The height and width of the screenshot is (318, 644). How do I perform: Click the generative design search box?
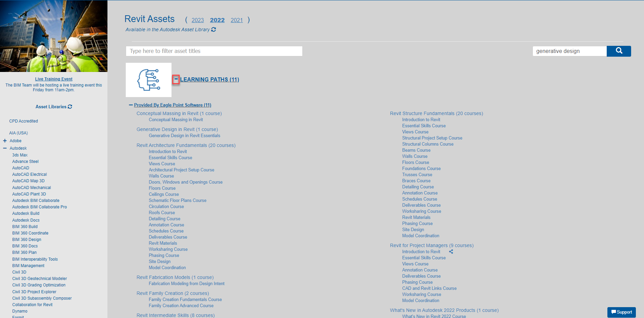pyautogui.click(x=569, y=51)
